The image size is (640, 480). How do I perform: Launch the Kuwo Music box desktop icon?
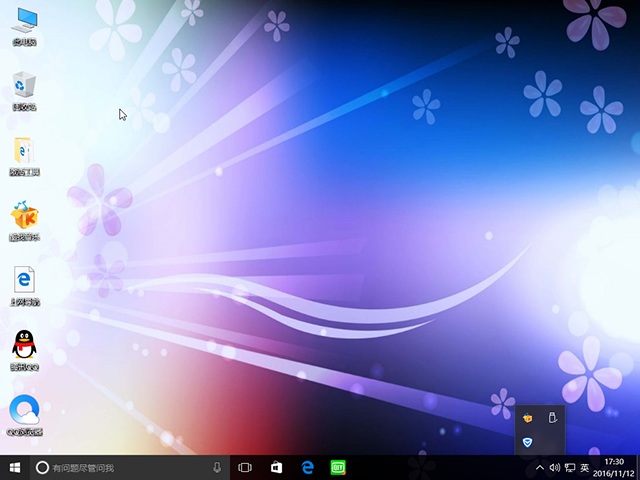pos(23,216)
